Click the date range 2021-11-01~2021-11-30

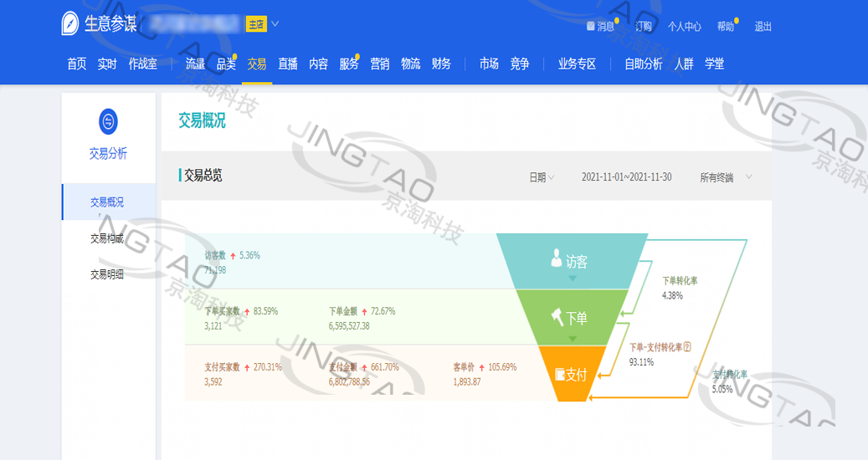click(x=626, y=177)
